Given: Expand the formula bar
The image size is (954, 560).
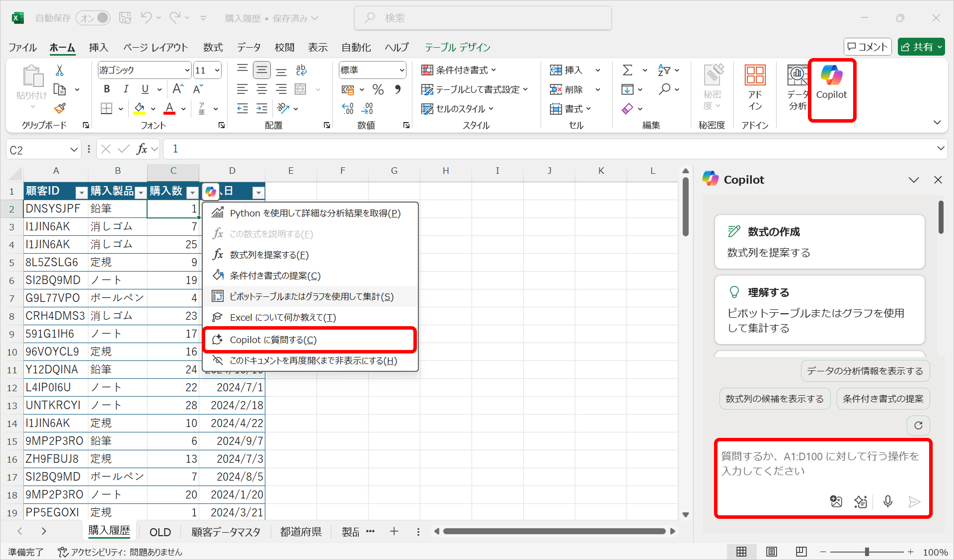Looking at the screenshot, I should click(940, 148).
